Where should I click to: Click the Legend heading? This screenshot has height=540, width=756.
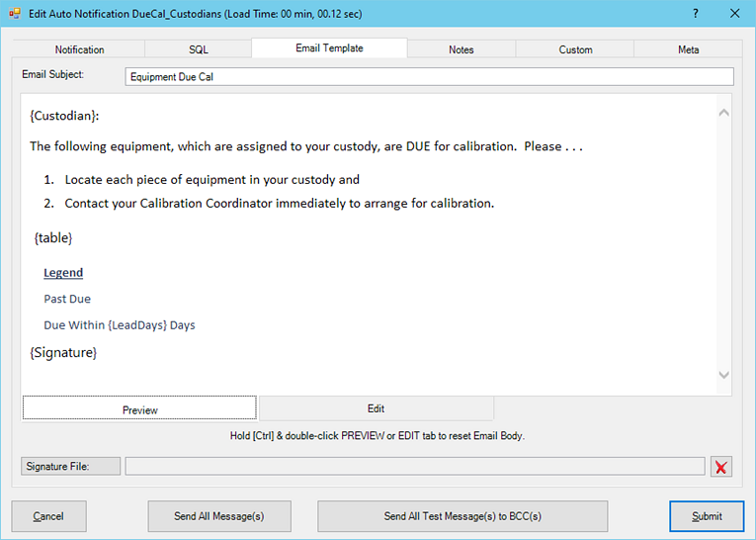point(63,273)
